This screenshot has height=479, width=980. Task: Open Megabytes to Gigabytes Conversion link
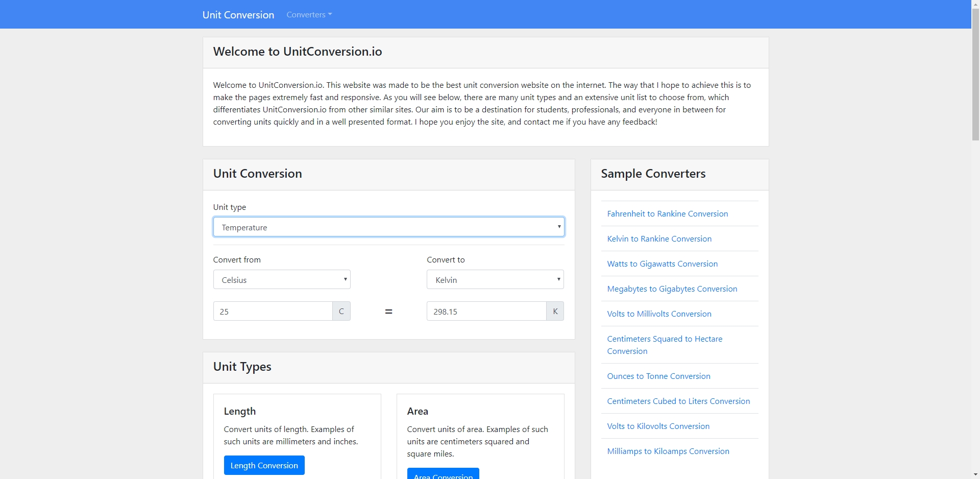click(672, 289)
